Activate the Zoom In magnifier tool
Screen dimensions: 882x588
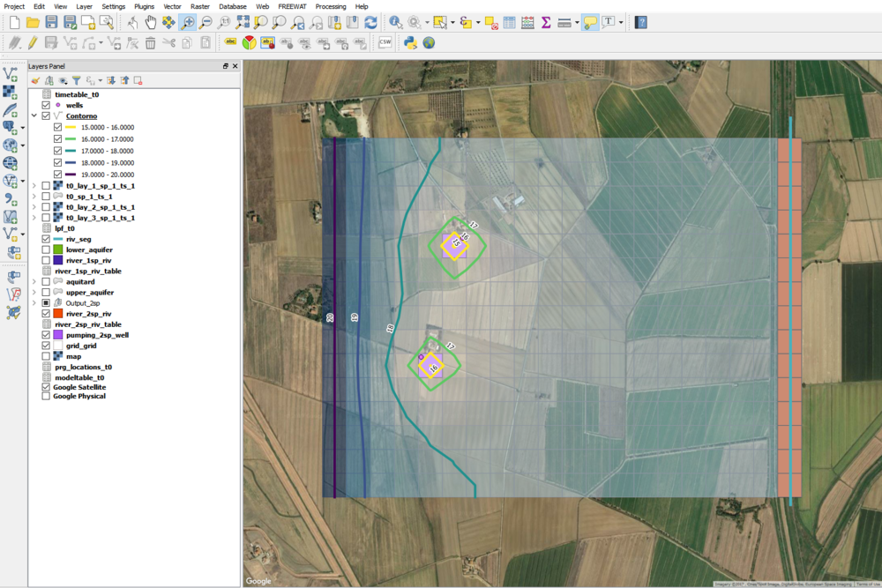(x=187, y=22)
